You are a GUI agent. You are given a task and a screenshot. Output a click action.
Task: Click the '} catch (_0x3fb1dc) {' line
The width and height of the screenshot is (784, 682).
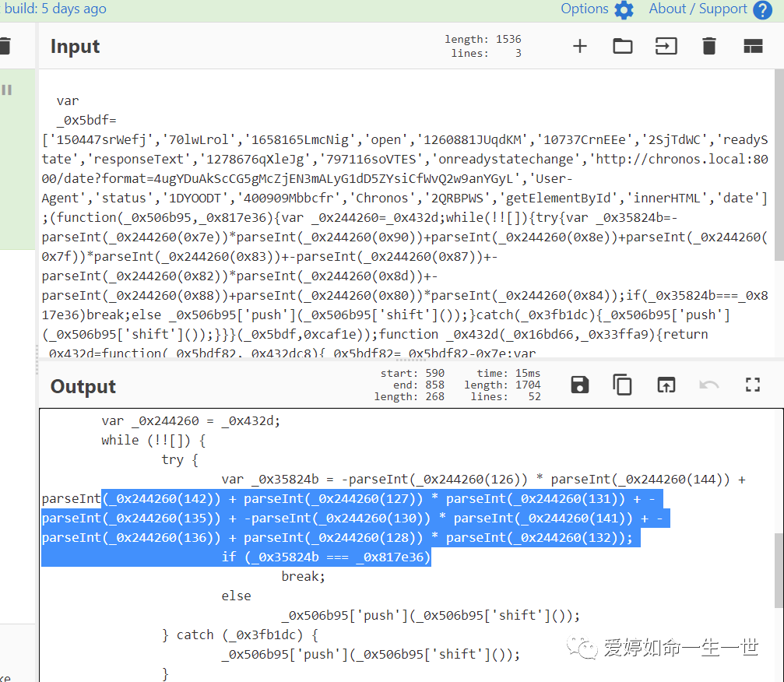pos(240,635)
